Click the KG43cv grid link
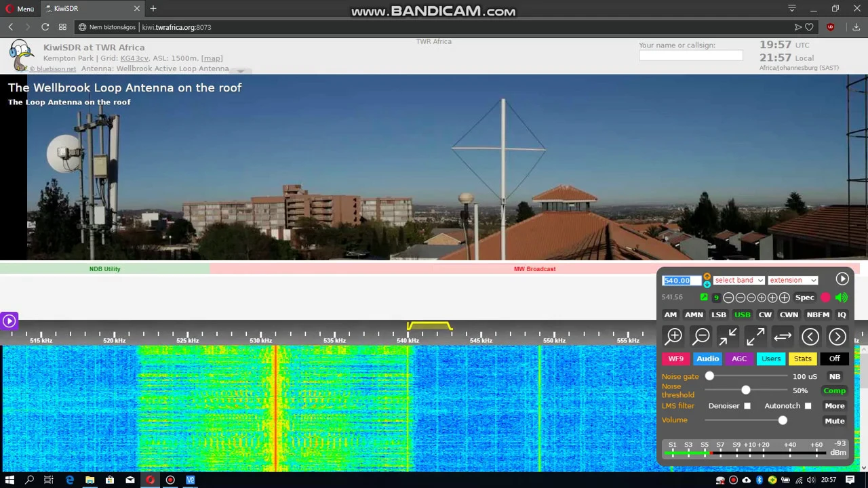 pyautogui.click(x=134, y=58)
